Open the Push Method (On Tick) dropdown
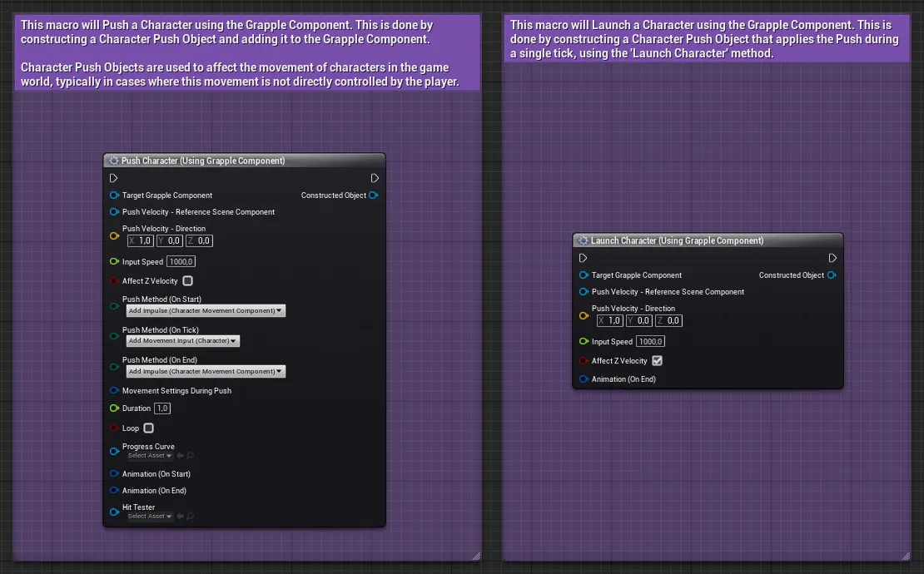Image resolution: width=924 pixels, height=574 pixels. [182, 341]
